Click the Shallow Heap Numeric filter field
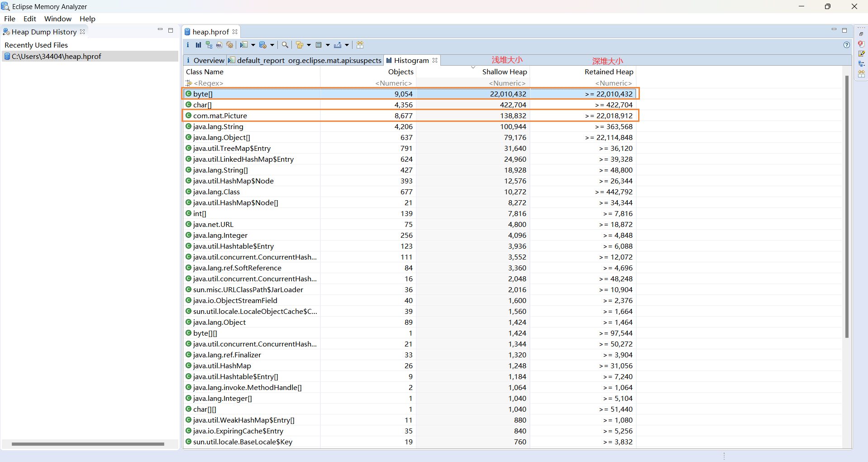Image resolution: width=868 pixels, height=462 pixels. tap(473, 83)
